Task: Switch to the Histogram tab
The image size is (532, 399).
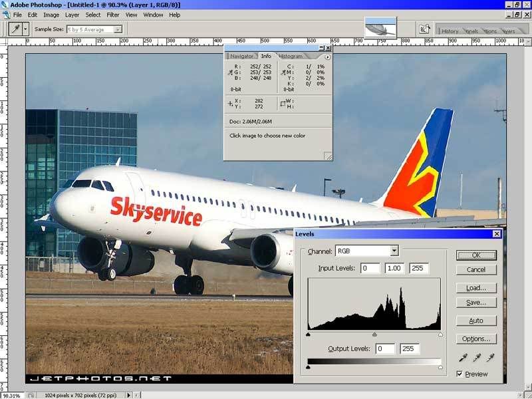Action: pos(291,57)
